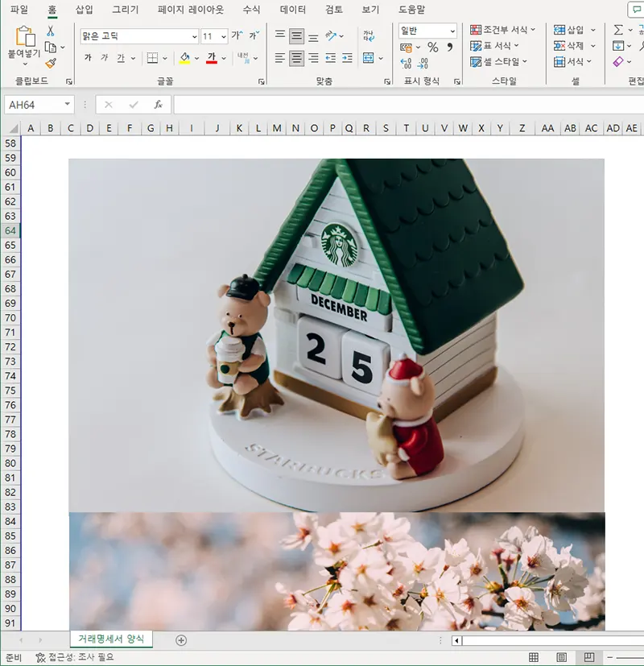Click the text orientation icon

(331, 35)
